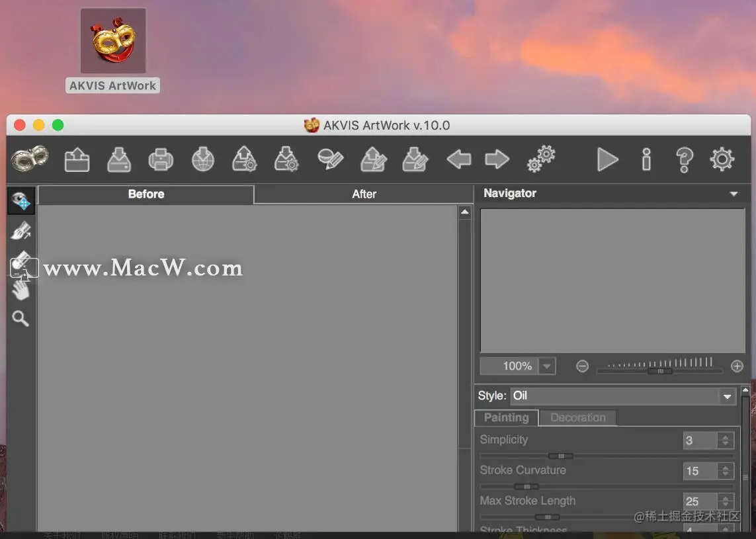Click the settings panel scroll up arrow
The width and height of the screenshot is (756, 539).
745,390
